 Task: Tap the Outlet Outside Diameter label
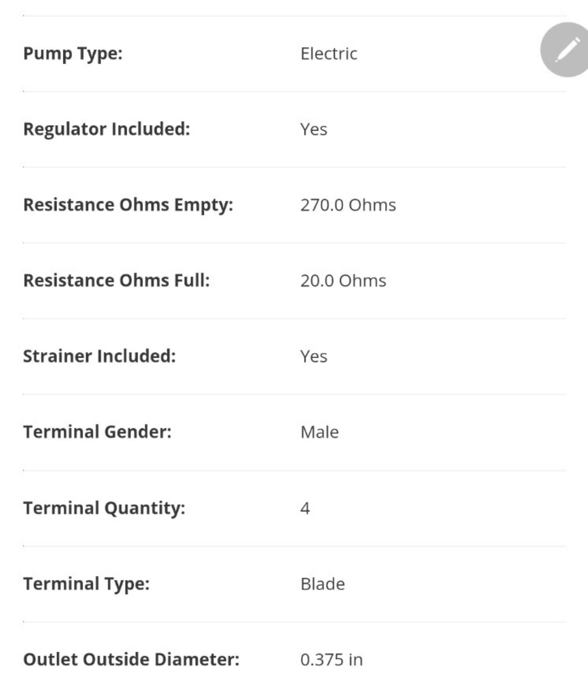[x=131, y=660]
